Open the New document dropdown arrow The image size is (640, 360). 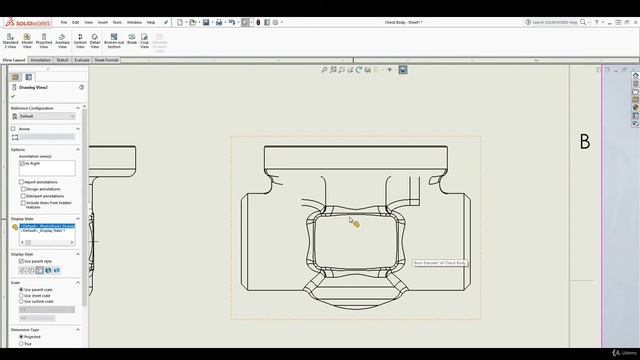(x=186, y=22)
